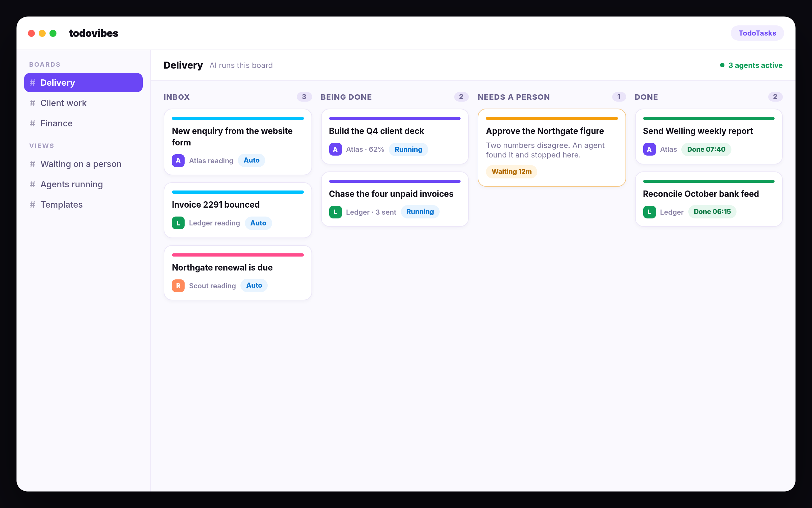Open the Invoice 2291 bounced card title

pos(216,204)
